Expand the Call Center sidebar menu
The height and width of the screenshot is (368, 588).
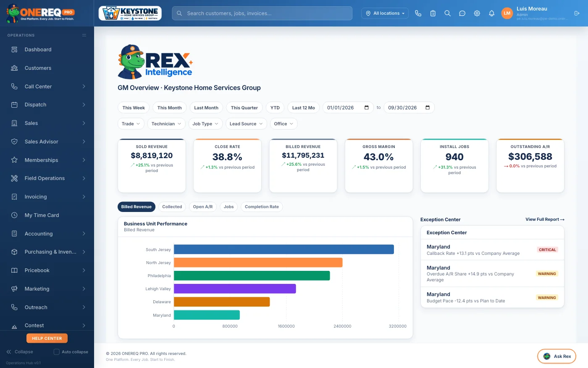pyautogui.click(x=47, y=87)
